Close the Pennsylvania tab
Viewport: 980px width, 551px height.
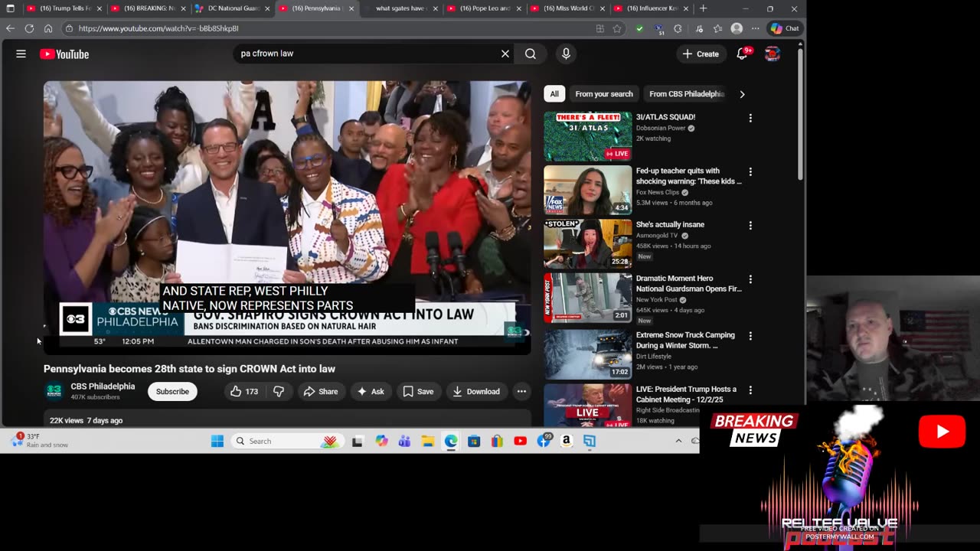[x=351, y=8]
